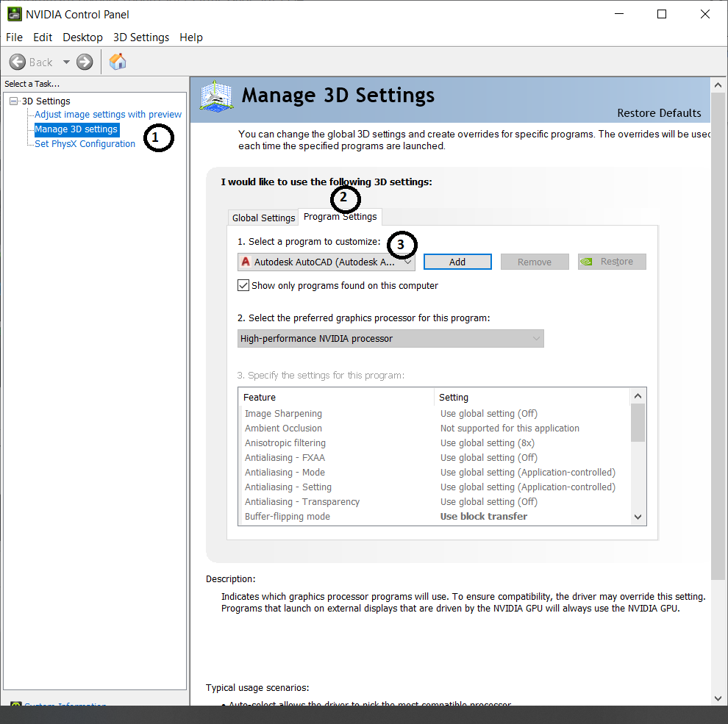Click main panel scroll up arrow
The height and width of the screenshot is (724, 728).
[x=718, y=85]
